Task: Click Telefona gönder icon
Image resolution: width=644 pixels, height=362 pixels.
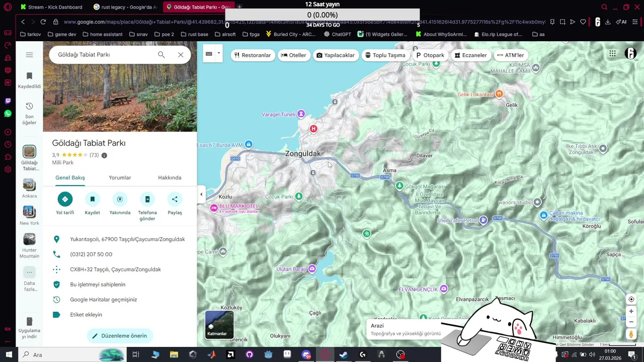Action: point(147,199)
